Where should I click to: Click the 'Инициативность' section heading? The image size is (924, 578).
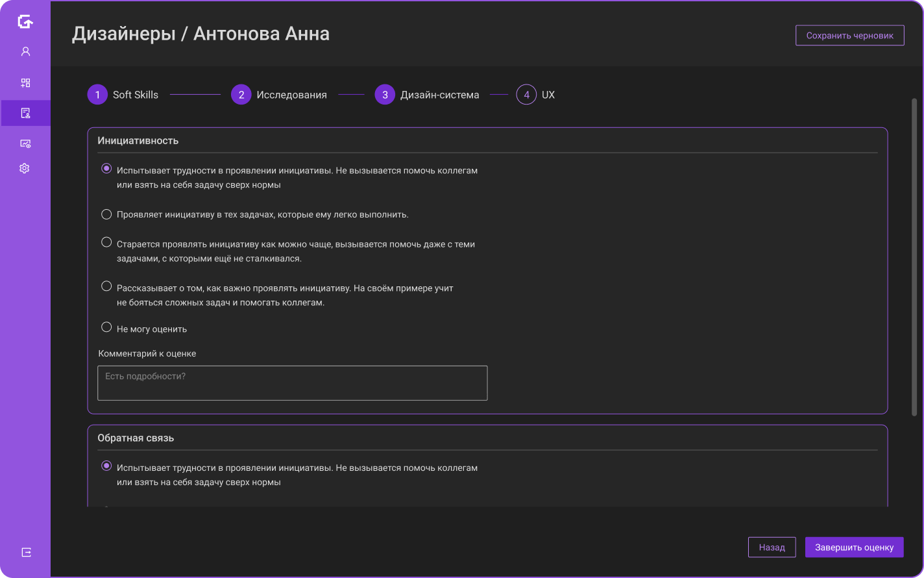click(138, 141)
